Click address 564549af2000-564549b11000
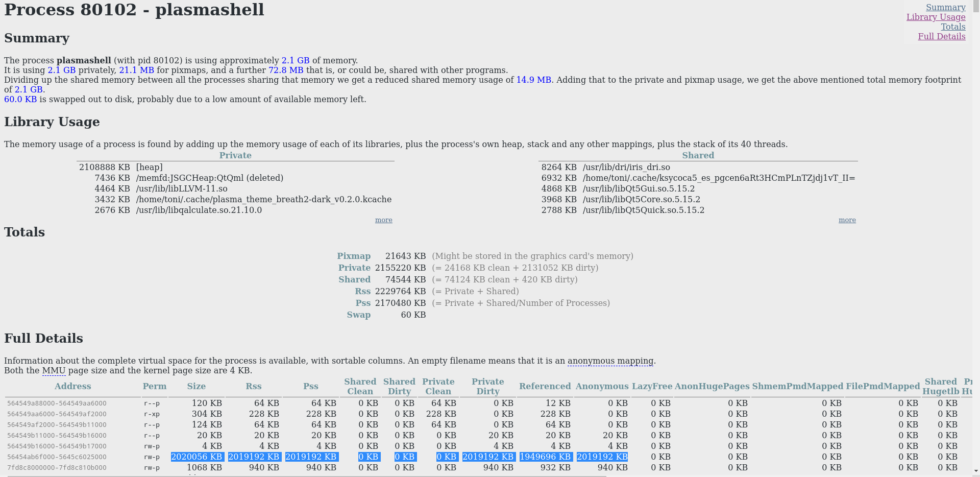Screen dimensions: 980x477 coord(57,425)
